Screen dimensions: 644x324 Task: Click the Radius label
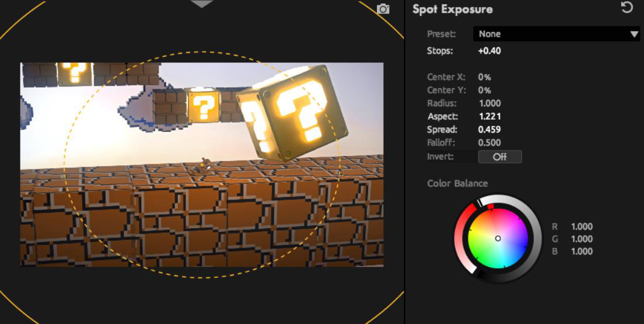442,103
